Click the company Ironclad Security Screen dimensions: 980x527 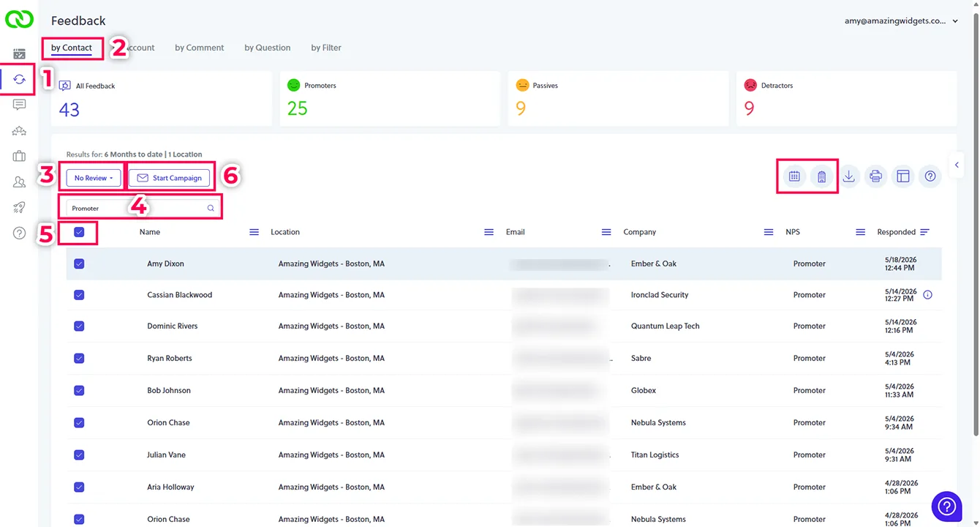[x=660, y=295]
